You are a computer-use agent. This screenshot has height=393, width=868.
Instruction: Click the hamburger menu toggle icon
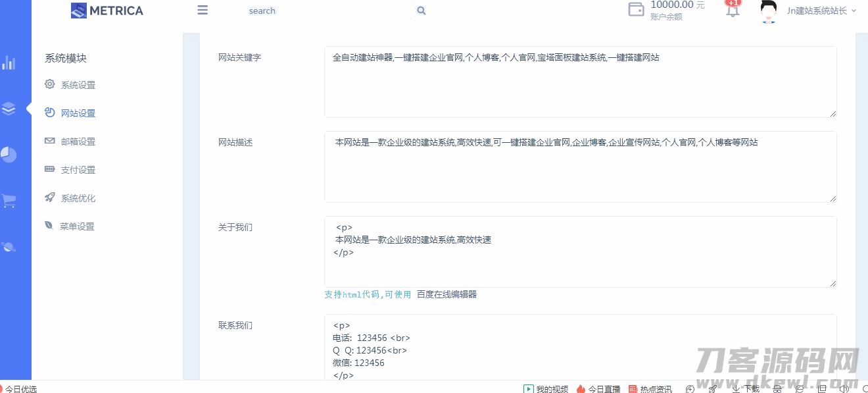coord(203,10)
